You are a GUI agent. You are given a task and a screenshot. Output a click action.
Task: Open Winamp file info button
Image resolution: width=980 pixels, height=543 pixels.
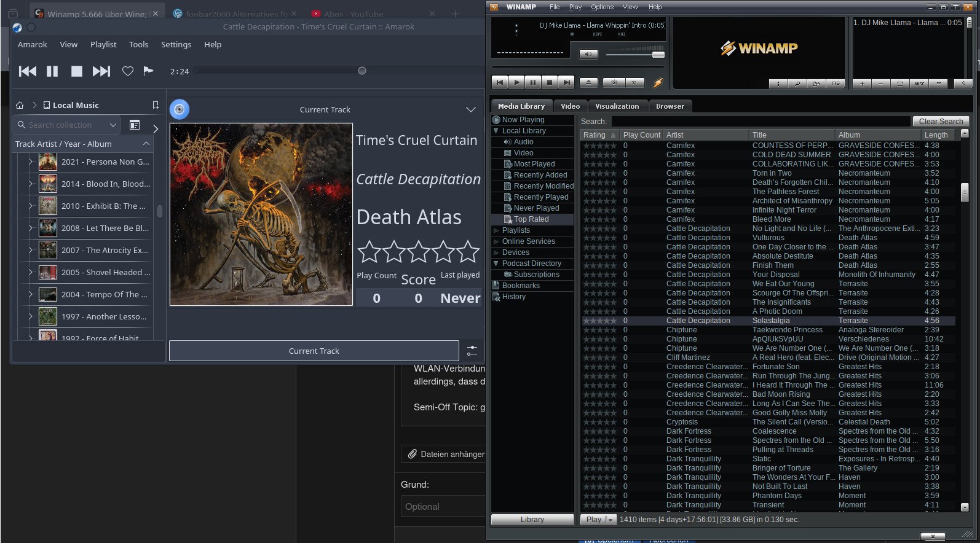pyautogui.click(x=778, y=84)
